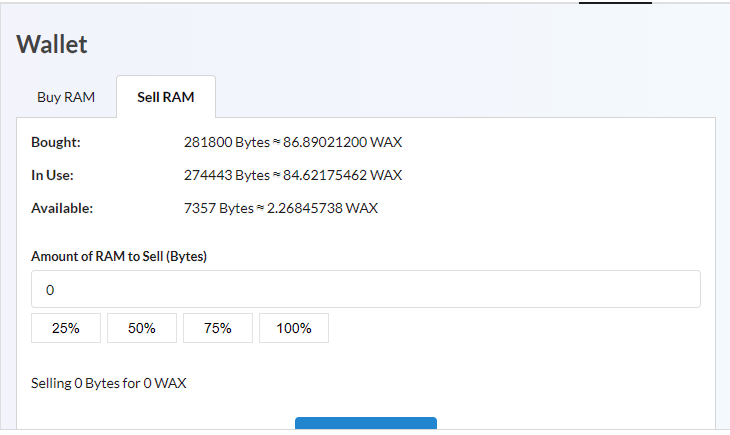Pick the 75% quick-amount button
The width and height of the screenshot is (730, 435).
coord(218,328)
